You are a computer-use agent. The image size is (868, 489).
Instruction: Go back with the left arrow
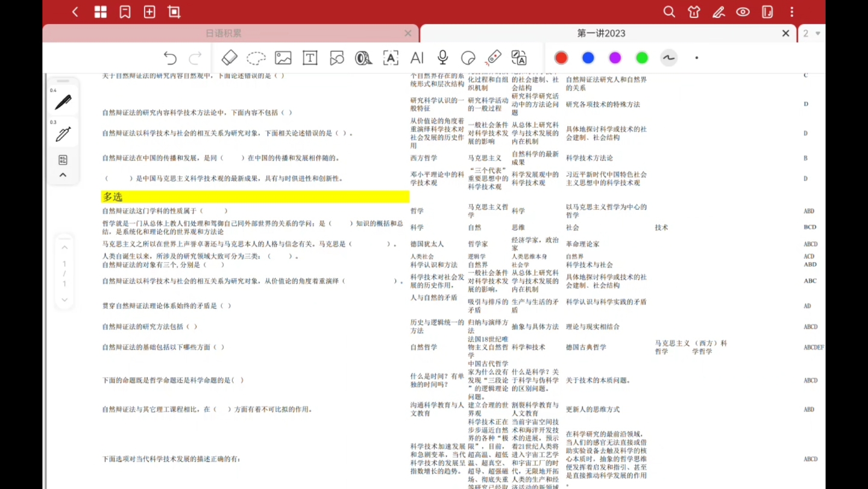[x=75, y=12]
